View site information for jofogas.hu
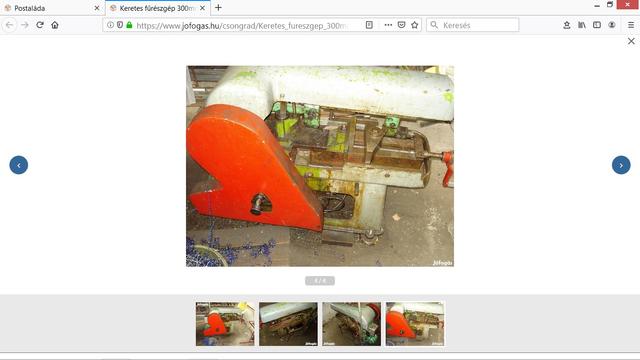The height and width of the screenshot is (360, 640). 110,25
